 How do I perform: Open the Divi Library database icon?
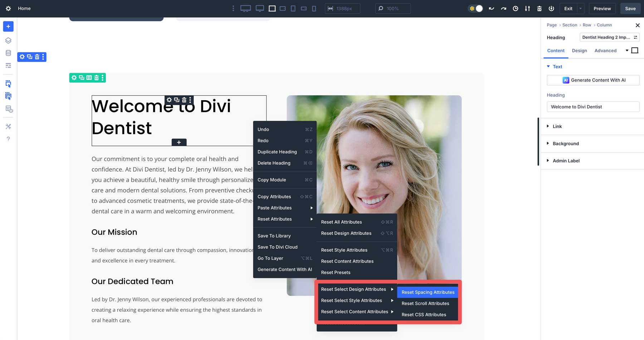pyautogui.click(x=8, y=53)
